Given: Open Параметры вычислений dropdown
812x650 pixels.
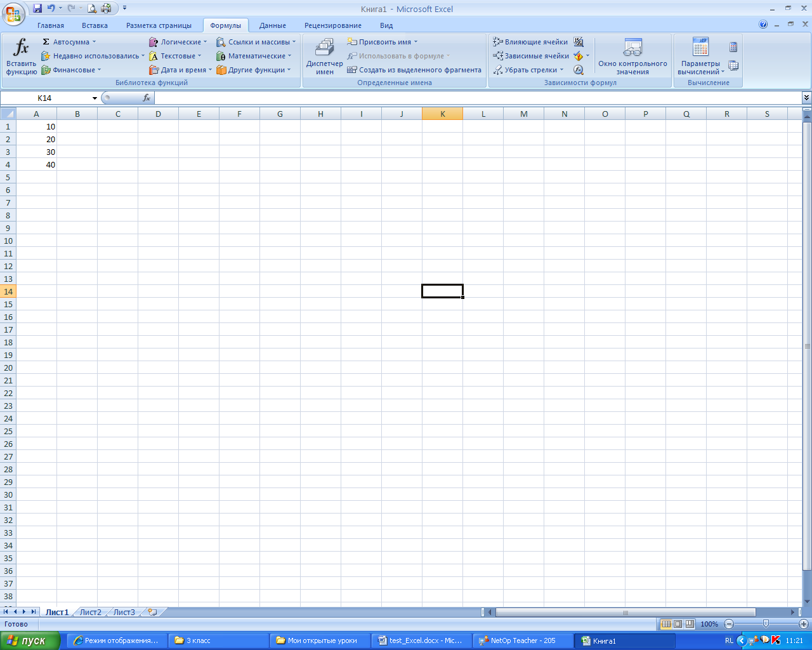Looking at the screenshot, I should point(700,56).
